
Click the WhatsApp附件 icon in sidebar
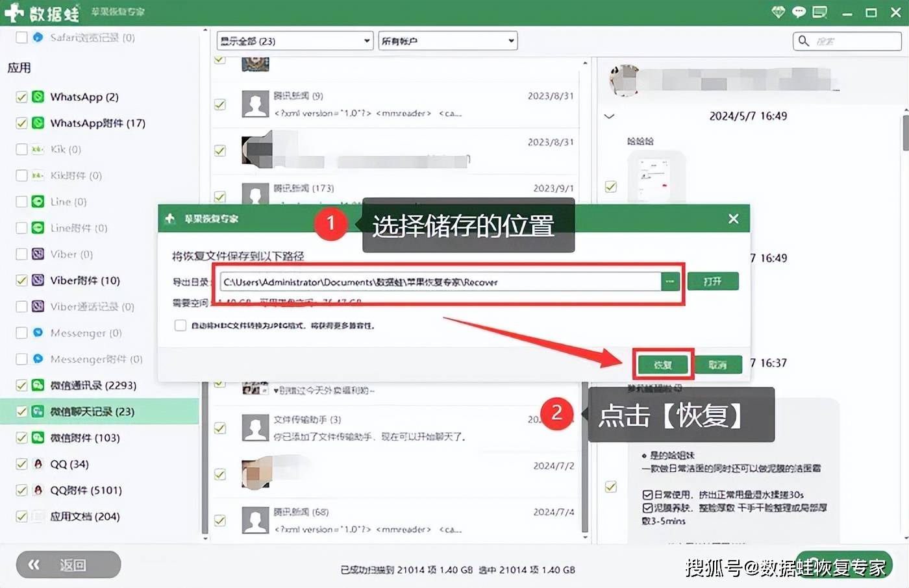tap(38, 123)
